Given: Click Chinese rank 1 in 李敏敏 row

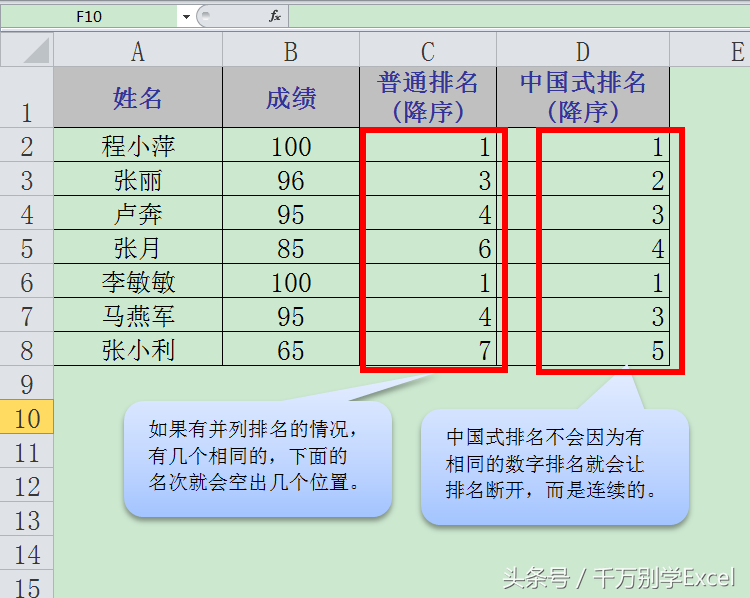Looking at the screenshot, I should click(583, 281).
